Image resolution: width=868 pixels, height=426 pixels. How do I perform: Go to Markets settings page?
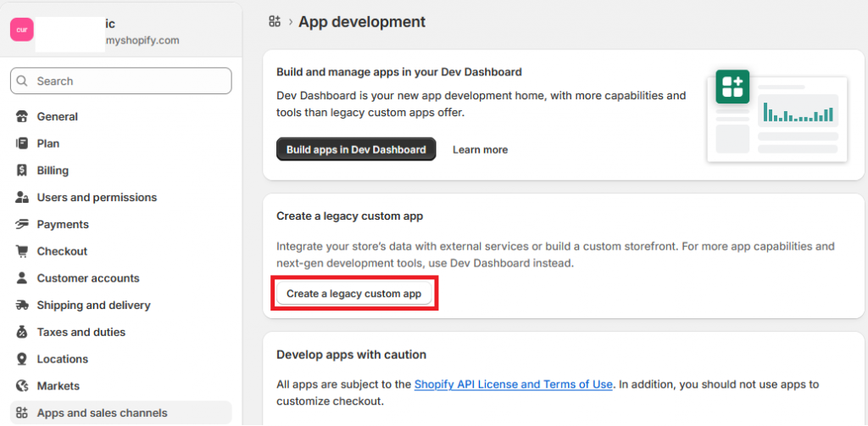coord(58,386)
